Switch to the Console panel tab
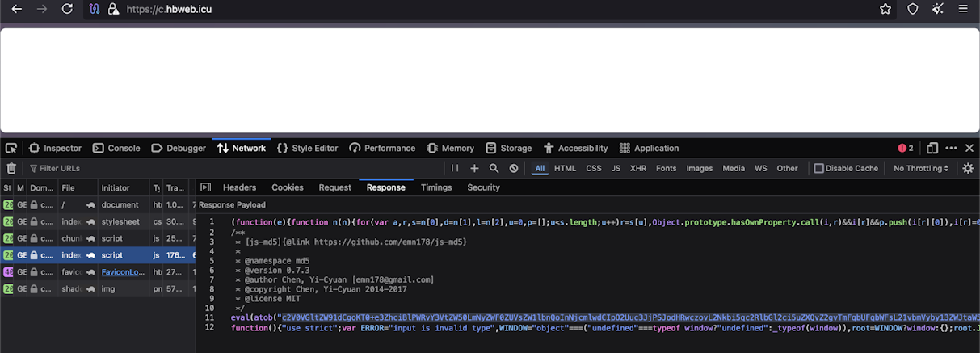980x353 pixels. [x=116, y=149]
